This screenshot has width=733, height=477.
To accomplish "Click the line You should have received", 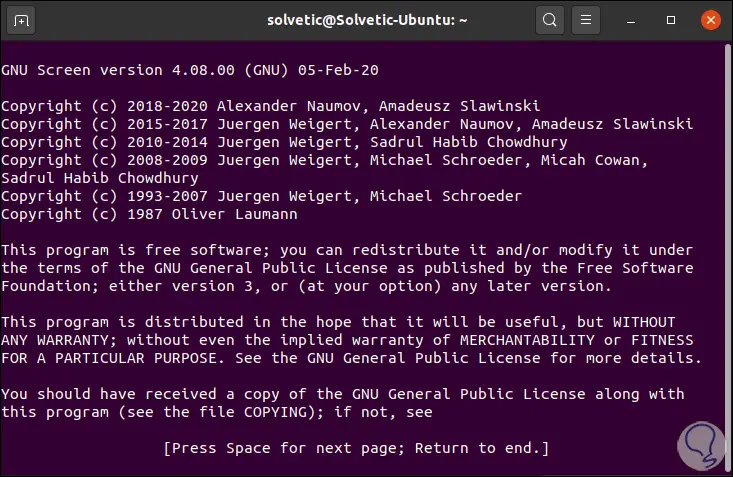I will [x=343, y=394].
